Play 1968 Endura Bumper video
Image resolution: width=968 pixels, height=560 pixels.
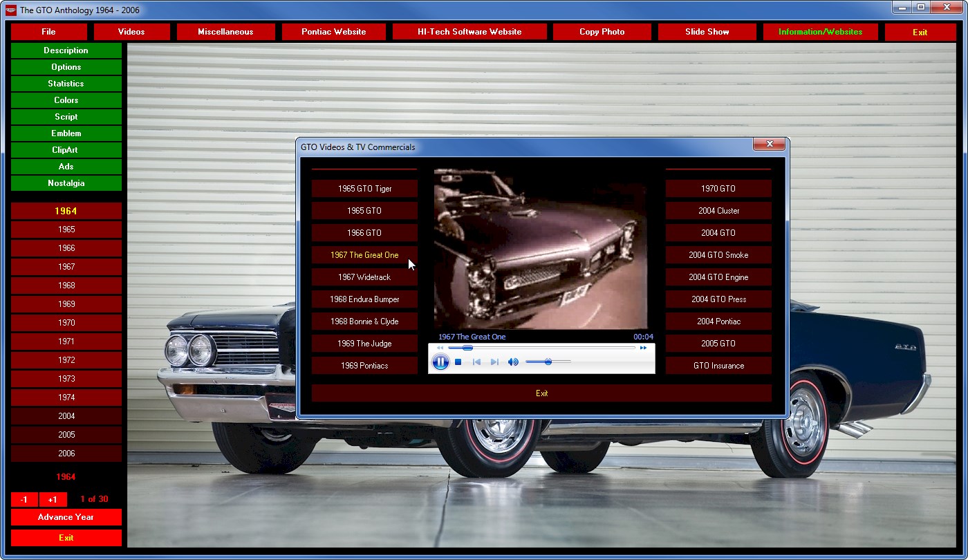point(364,299)
